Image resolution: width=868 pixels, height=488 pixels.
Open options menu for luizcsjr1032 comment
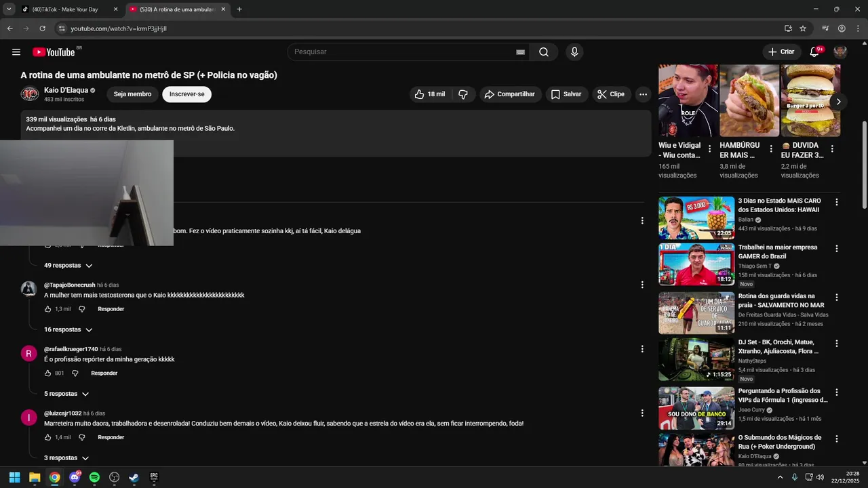click(x=642, y=413)
